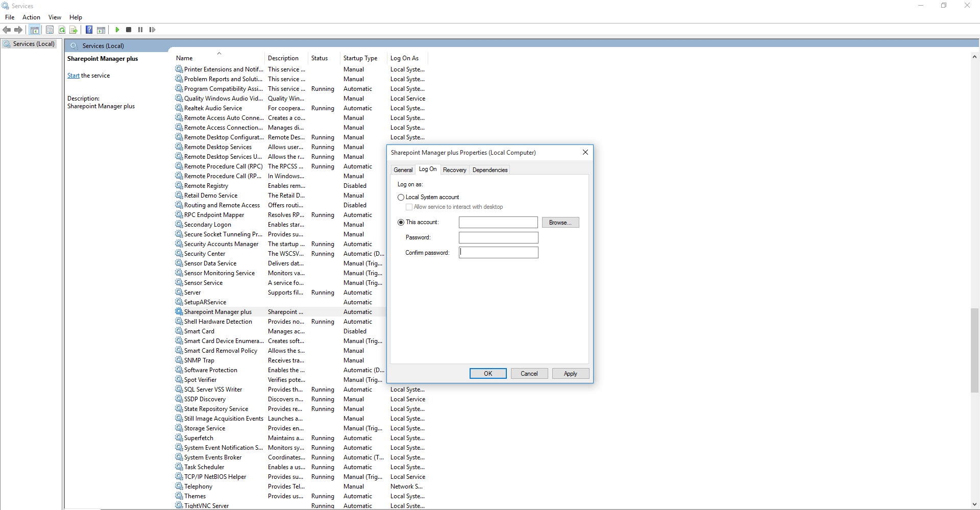Open the File menu
The image size is (980, 510).
(x=10, y=17)
